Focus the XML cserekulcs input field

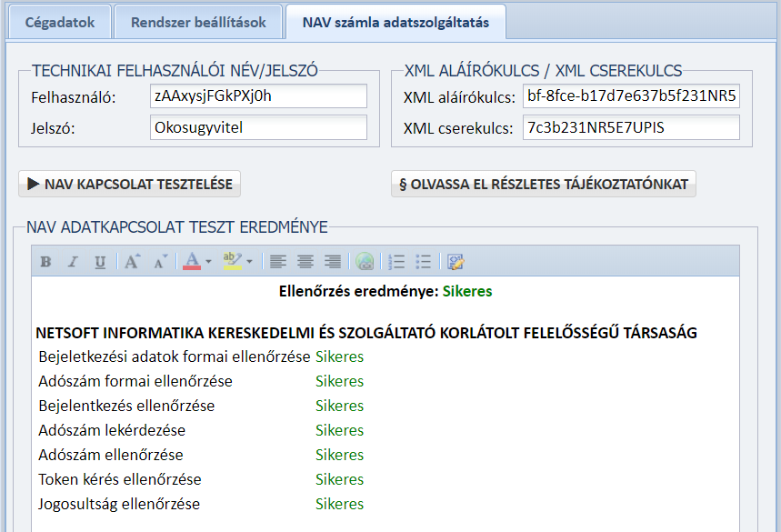click(x=631, y=128)
